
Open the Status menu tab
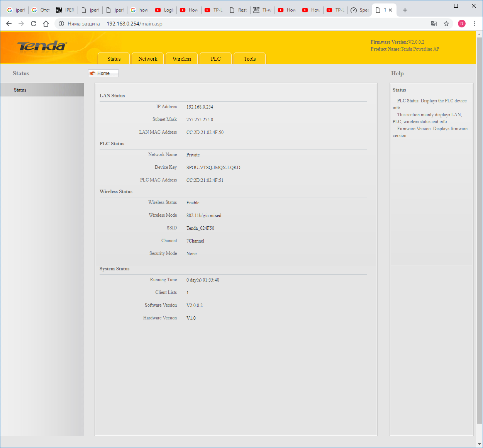(x=114, y=59)
